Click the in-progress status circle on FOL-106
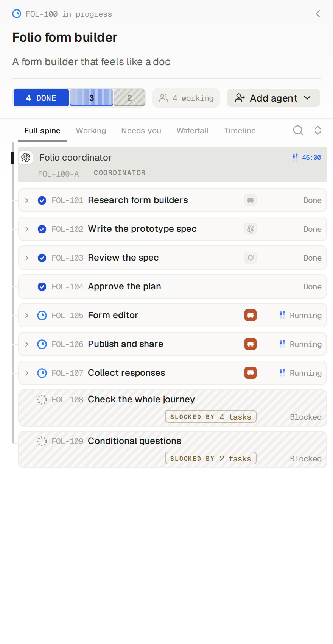333x644 pixels. coord(42,344)
